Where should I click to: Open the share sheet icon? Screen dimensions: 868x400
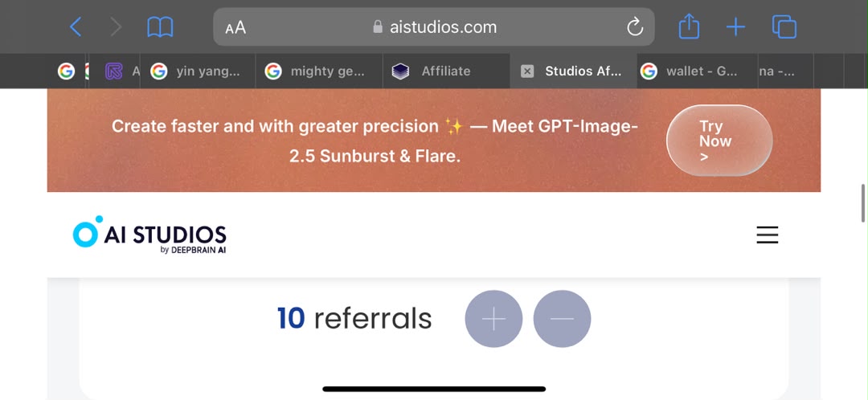pyautogui.click(x=690, y=26)
